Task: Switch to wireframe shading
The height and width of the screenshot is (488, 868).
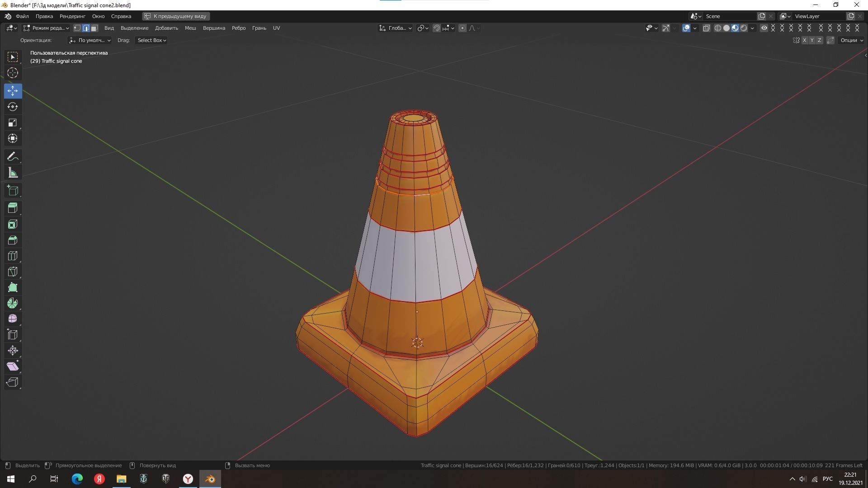Action: click(x=717, y=28)
